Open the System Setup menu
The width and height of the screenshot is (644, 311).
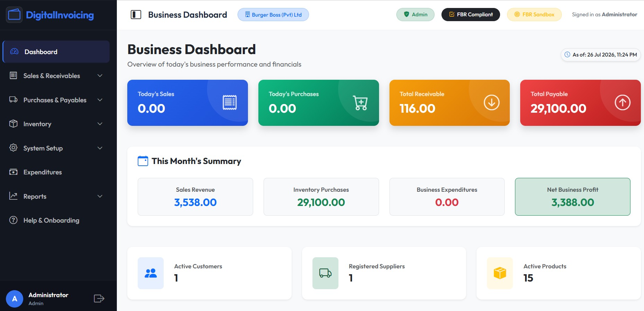(56, 148)
